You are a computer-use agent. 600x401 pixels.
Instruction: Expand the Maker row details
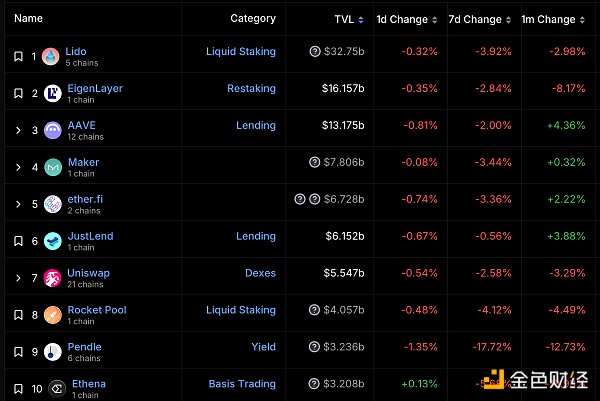18,167
